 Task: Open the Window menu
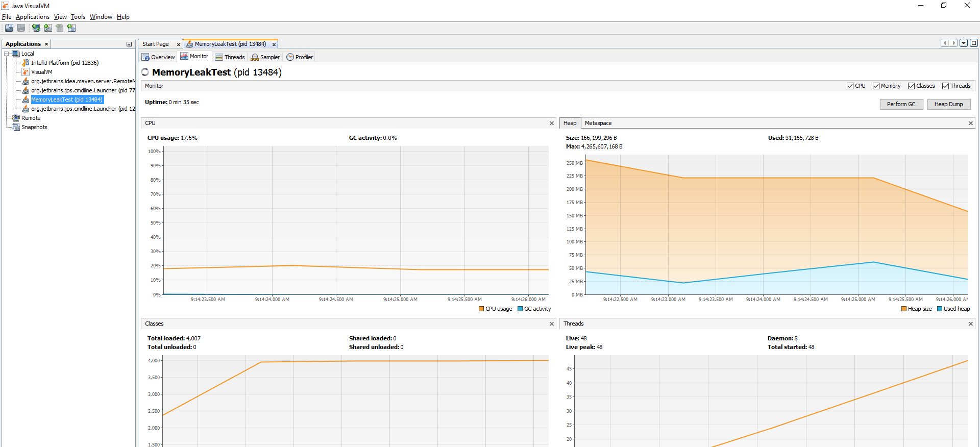(x=101, y=17)
